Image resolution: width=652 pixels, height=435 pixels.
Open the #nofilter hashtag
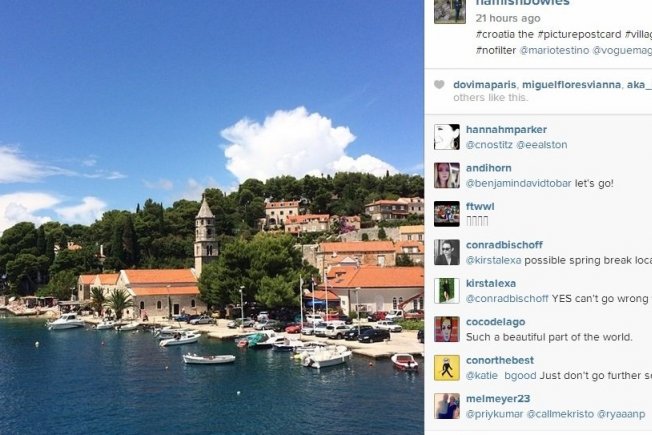[x=496, y=50]
